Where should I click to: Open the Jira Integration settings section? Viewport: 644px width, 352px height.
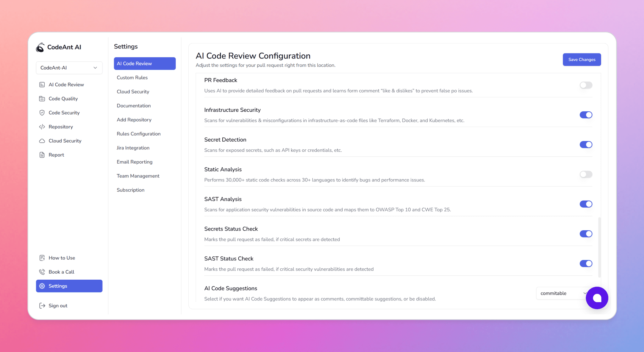coord(133,148)
